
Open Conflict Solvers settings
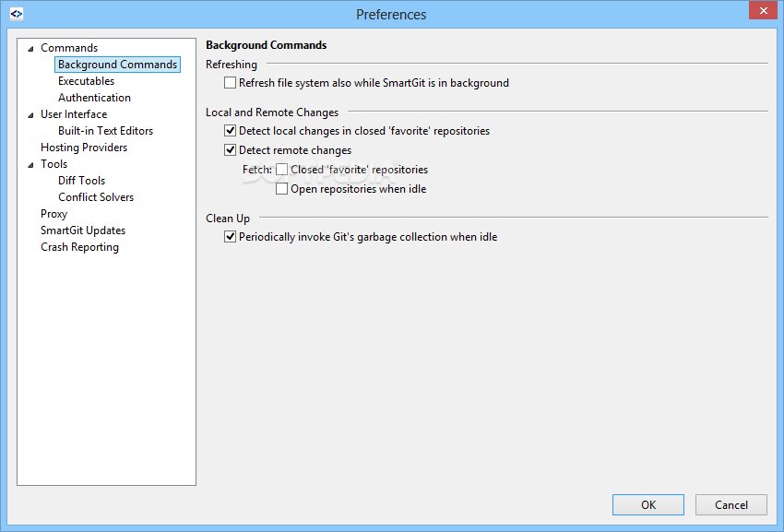click(x=96, y=197)
